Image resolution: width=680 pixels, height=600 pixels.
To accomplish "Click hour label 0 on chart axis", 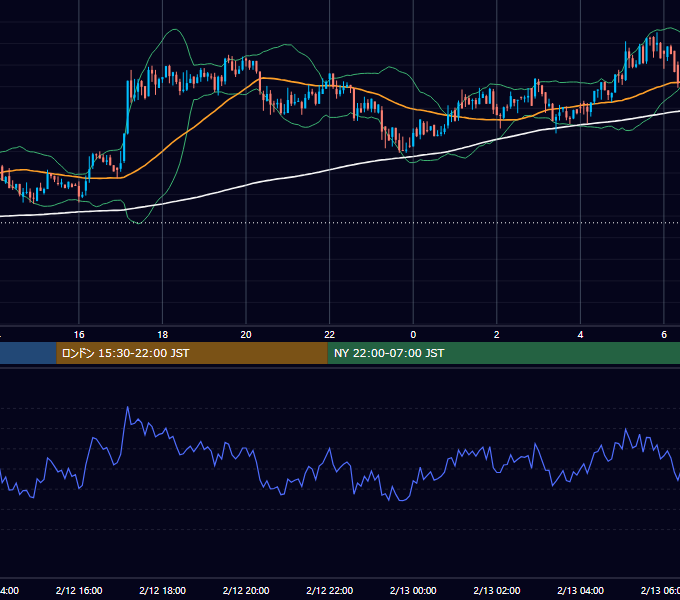I will pyautogui.click(x=413, y=335).
